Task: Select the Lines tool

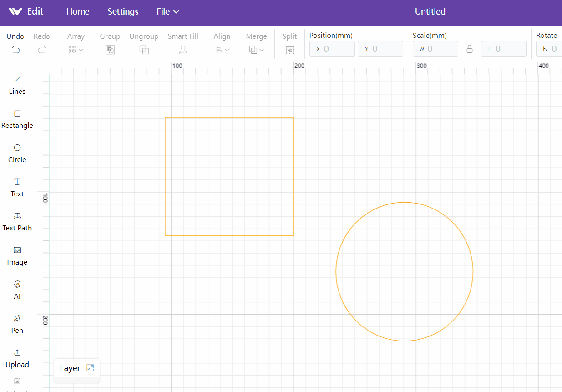Action: (17, 85)
